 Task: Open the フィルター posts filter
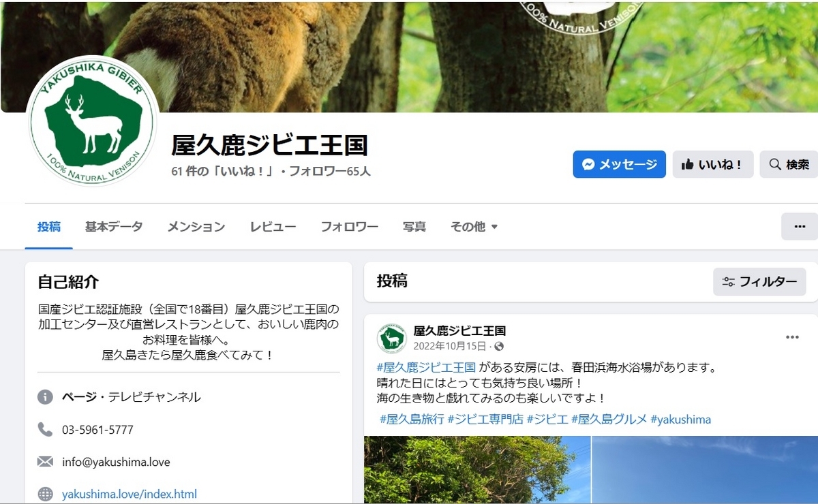[x=759, y=281]
